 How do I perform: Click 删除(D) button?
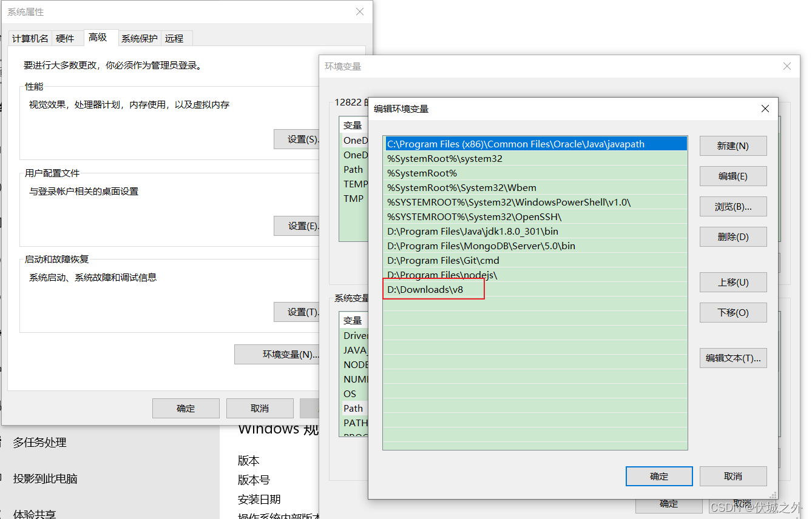click(x=733, y=237)
